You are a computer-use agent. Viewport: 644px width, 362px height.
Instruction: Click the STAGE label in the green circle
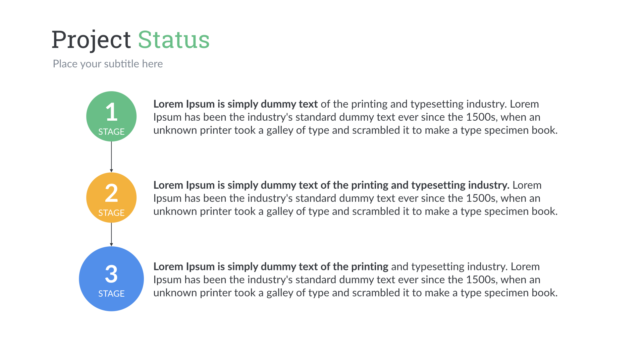[111, 132]
